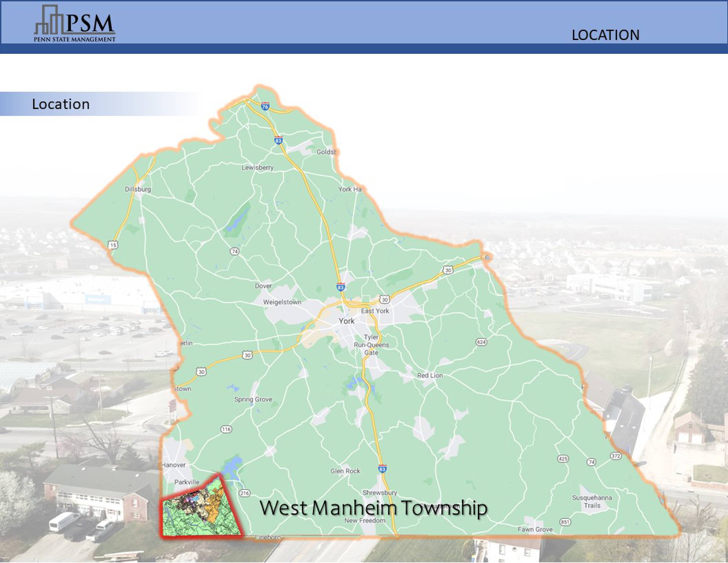This screenshot has height=563, width=728.
Task: Click the Lewisberry town label
Action: (x=257, y=167)
